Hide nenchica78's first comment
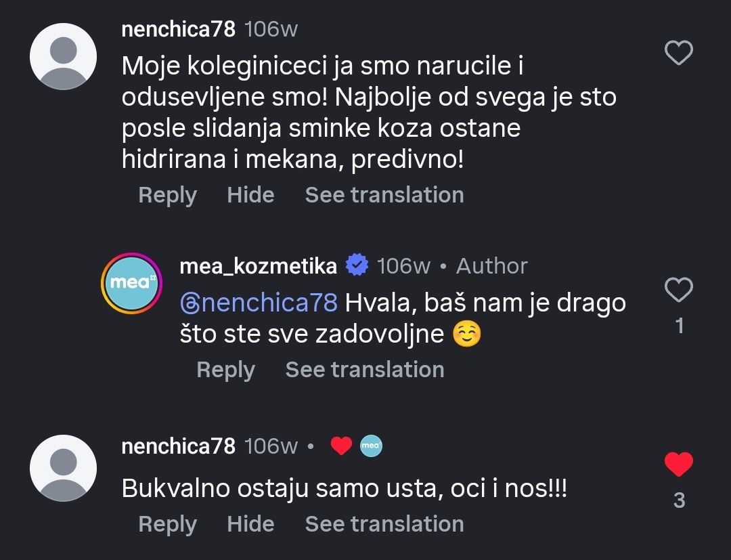This screenshot has width=731, height=560. [x=250, y=195]
